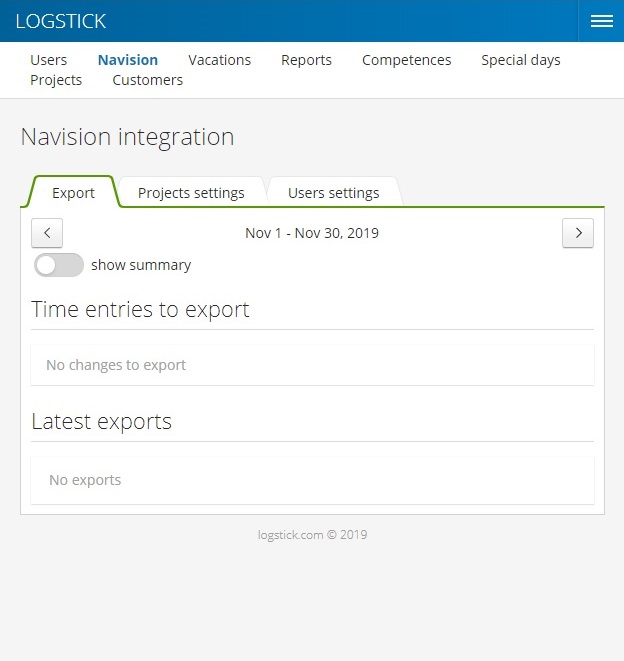
Task: Click the 'Navision integration' page title
Action: coord(127,137)
